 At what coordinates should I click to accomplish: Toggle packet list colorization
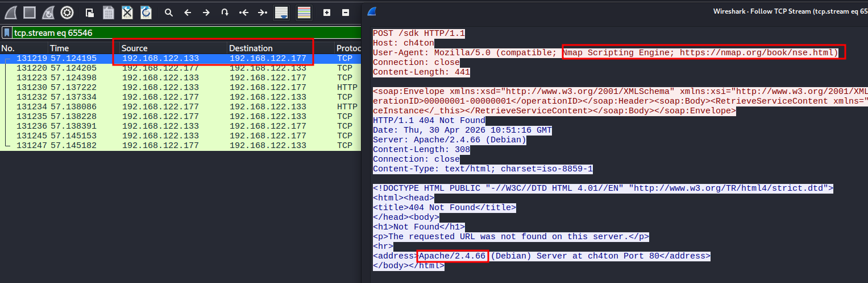304,12
